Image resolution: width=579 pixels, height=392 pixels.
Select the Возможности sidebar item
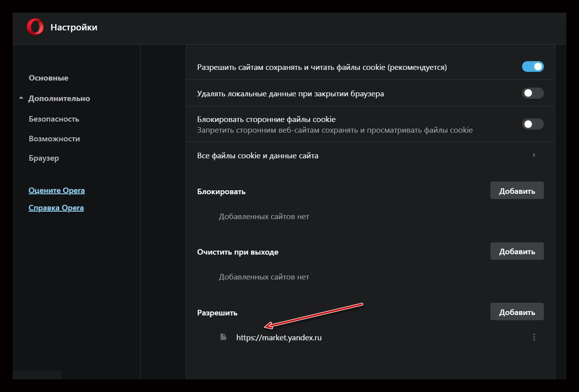click(x=54, y=139)
